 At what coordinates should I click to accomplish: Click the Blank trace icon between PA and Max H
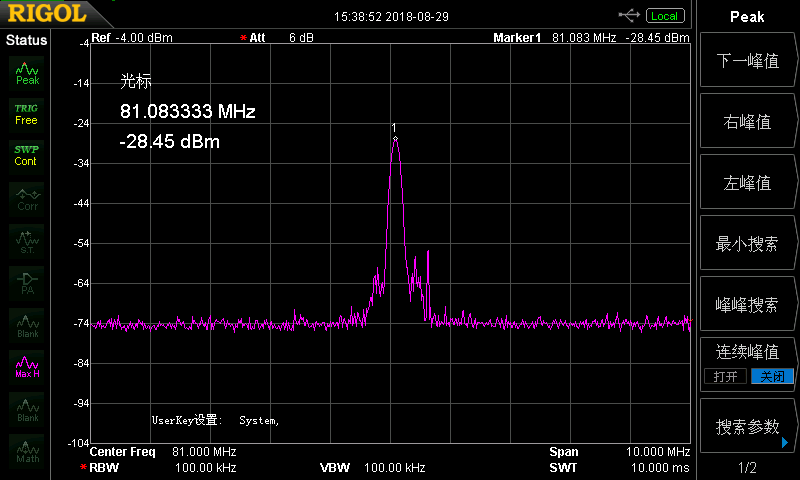(x=27, y=325)
